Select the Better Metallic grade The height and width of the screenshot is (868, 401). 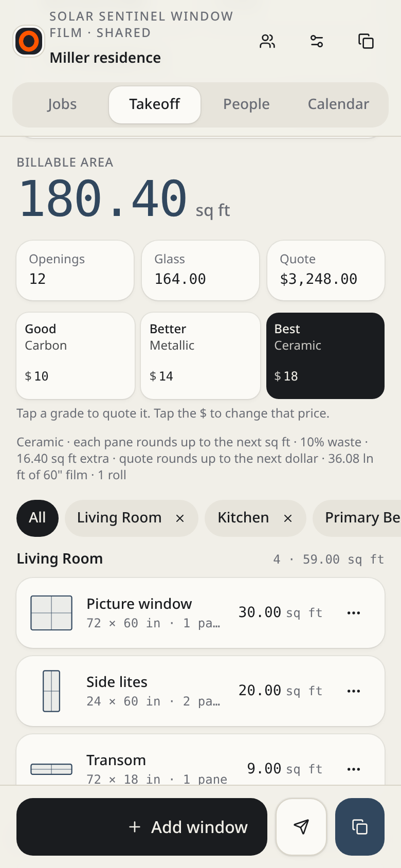(x=200, y=356)
